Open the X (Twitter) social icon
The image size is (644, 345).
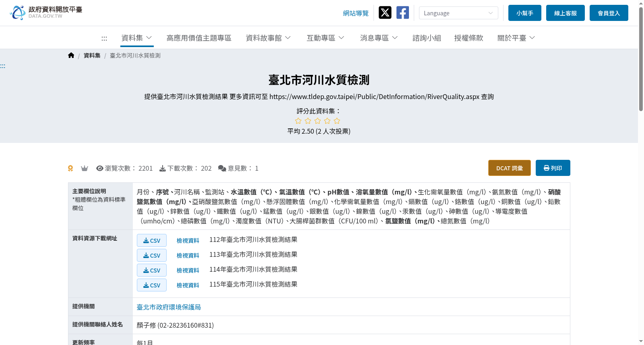385,12
